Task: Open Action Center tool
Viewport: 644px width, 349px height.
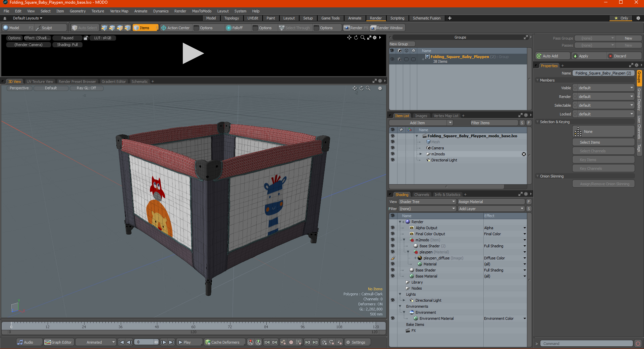Action: coord(175,28)
